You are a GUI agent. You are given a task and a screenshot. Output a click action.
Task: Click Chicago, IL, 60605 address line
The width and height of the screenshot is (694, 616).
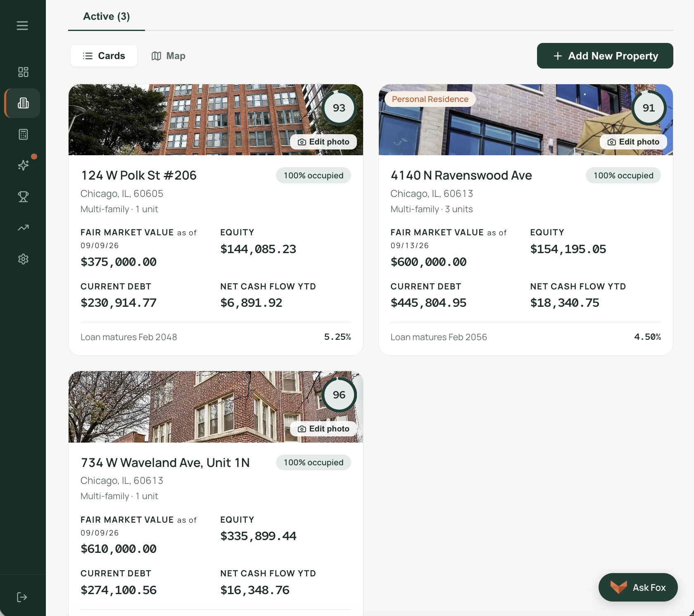click(122, 193)
